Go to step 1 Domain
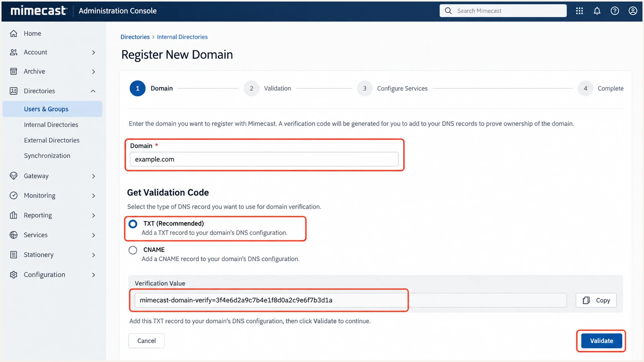 tap(151, 88)
